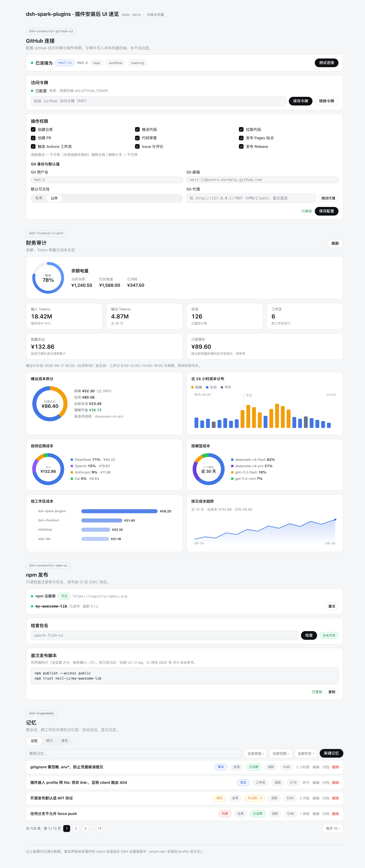Focus the Git 代理 input field
The image size is (365, 868).
pyautogui.click(x=251, y=198)
